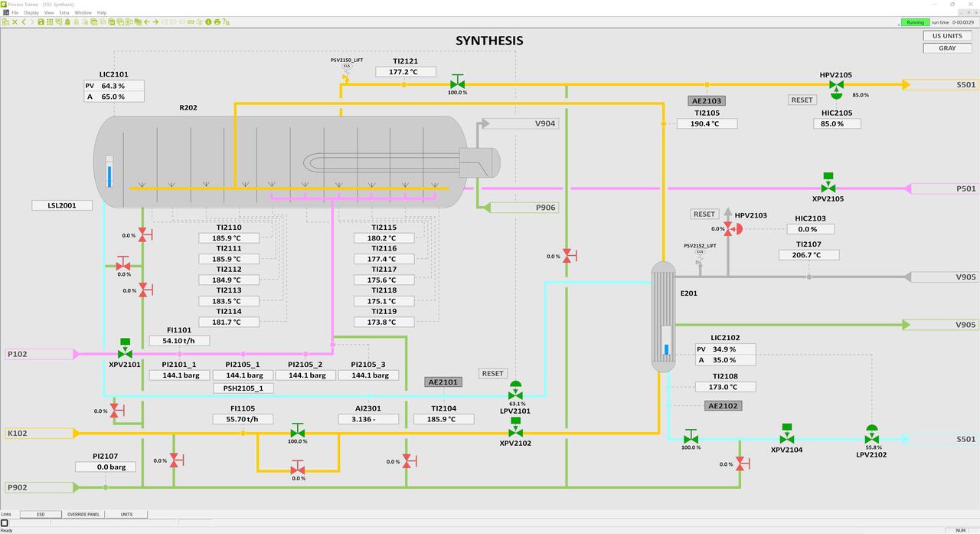Screen dimensions: 980x534
Task: Click the Print icon in the toolbar
Action: 217,22
